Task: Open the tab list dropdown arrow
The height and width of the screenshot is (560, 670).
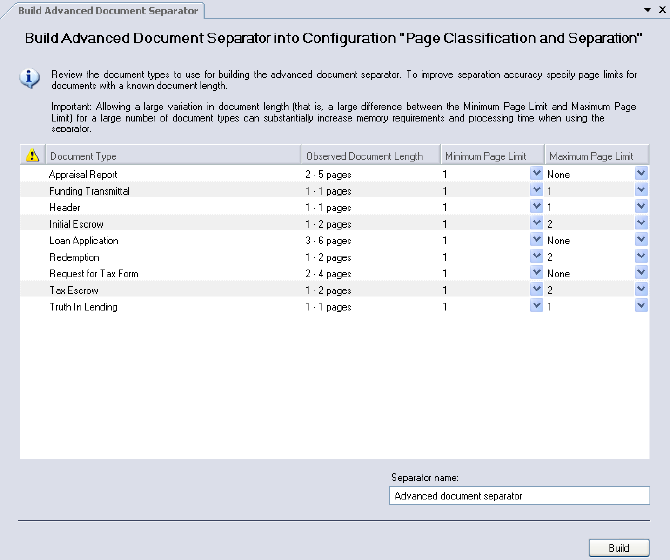Action: pos(648,8)
